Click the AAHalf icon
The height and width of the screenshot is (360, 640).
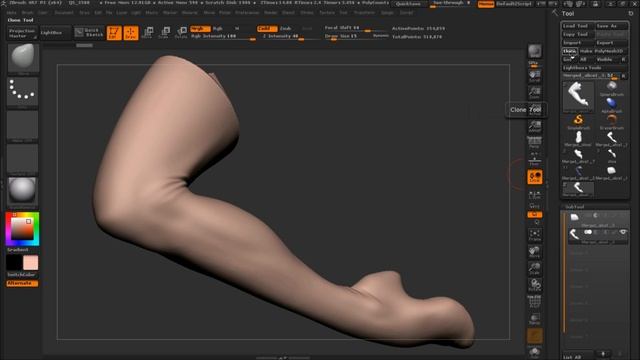535,127
